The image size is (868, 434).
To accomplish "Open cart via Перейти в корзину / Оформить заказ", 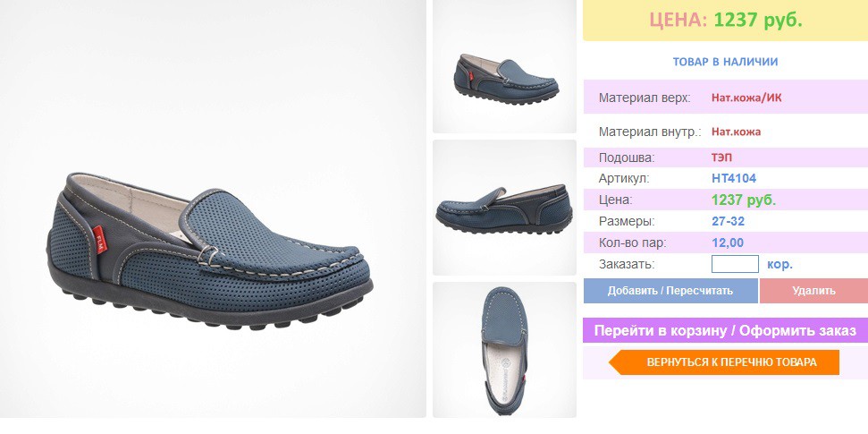I will tap(725, 330).
